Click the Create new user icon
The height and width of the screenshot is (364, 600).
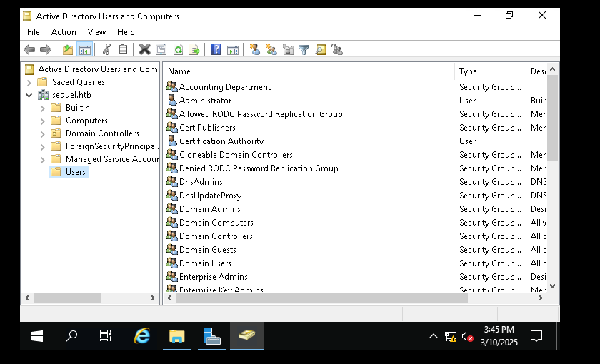(x=254, y=49)
